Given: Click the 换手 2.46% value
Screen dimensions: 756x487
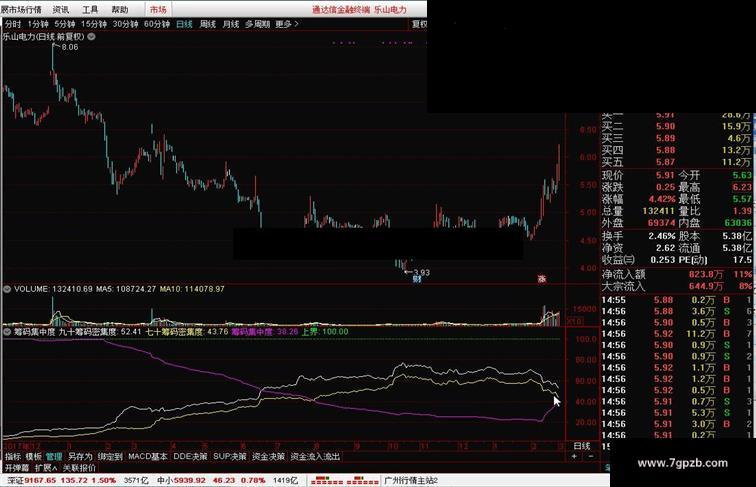Looking at the screenshot, I should (x=662, y=236).
